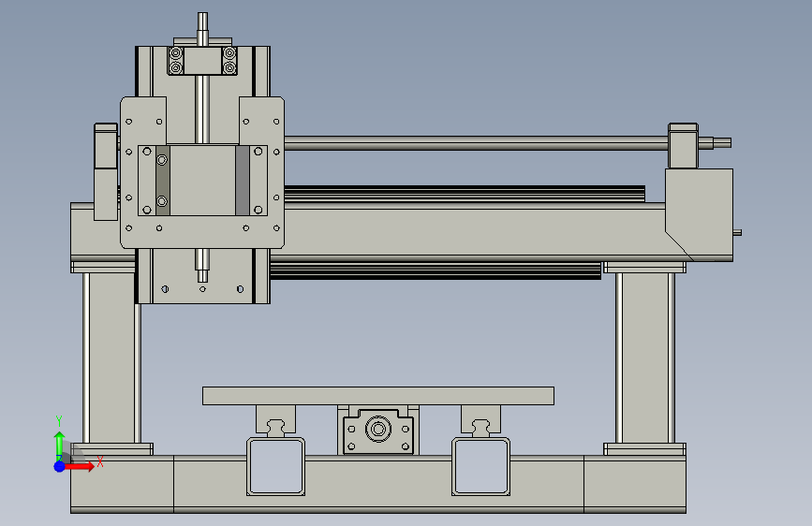
Task: Pick the right linear guide carriage under the table
Action: pos(480,418)
